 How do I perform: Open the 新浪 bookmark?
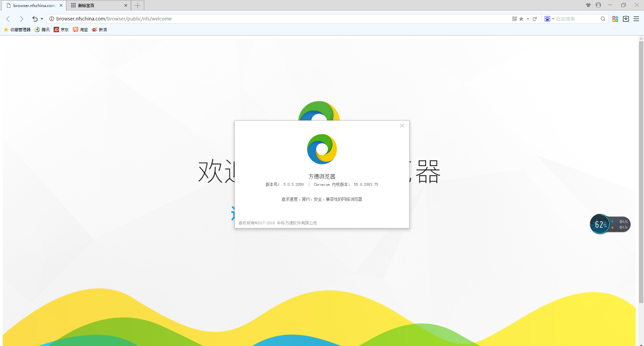click(x=99, y=30)
